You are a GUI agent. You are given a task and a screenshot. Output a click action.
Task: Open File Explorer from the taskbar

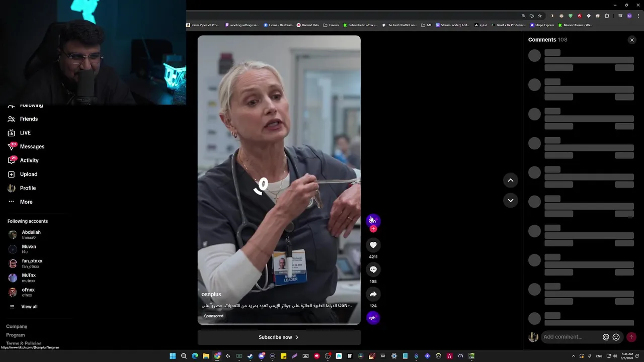click(x=206, y=356)
